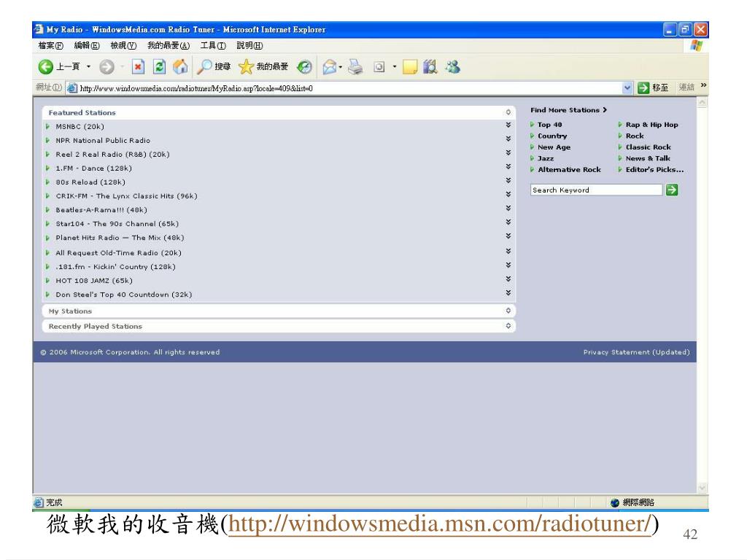Click the page icon in address bar

[x=72, y=88]
